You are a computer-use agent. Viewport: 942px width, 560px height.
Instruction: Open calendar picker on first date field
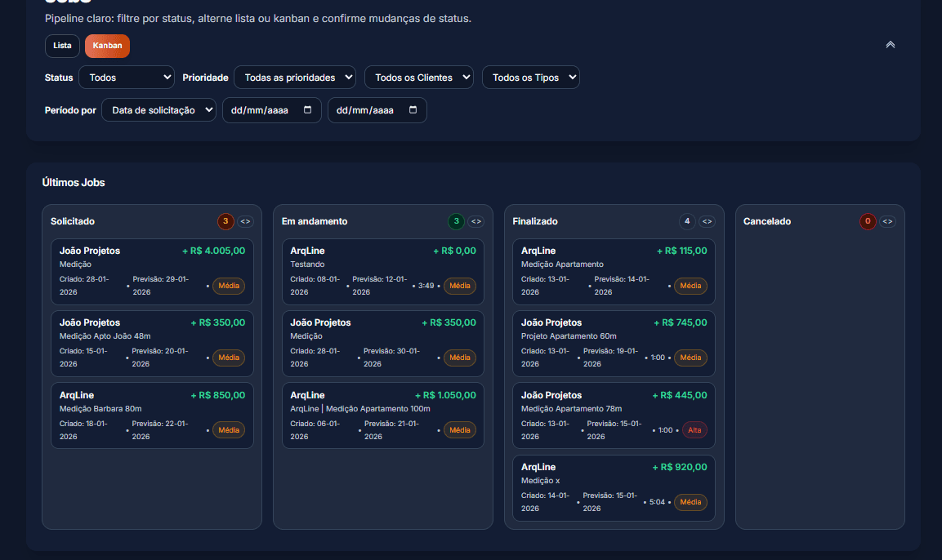pos(308,110)
